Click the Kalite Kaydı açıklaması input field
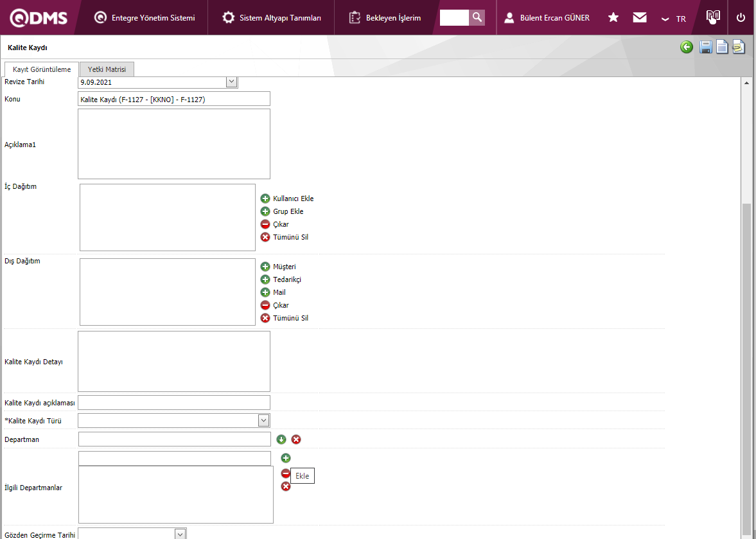The height and width of the screenshot is (539, 756). 173,403
